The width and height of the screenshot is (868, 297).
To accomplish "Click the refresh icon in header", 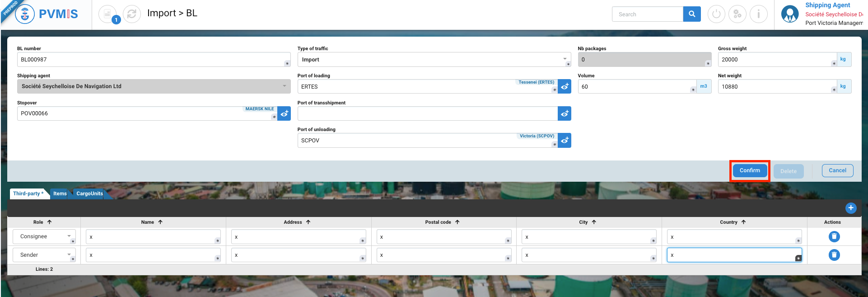I will (x=131, y=14).
